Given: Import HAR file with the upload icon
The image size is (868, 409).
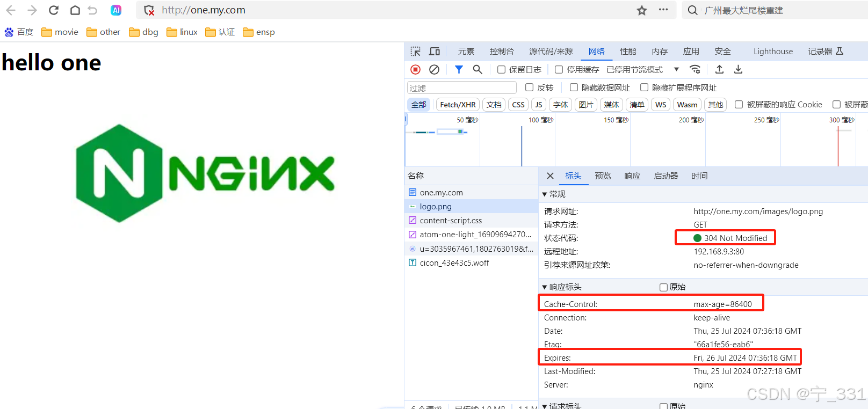Looking at the screenshot, I should [719, 69].
